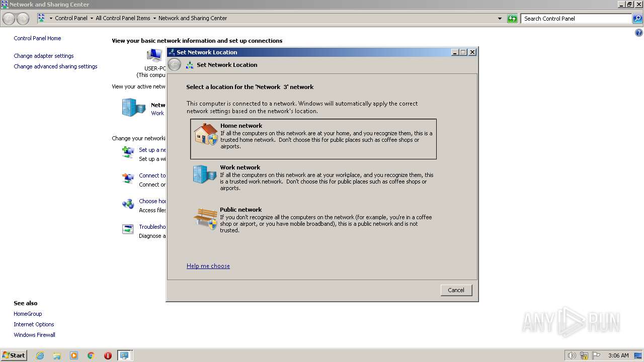Image resolution: width=644 pixels, height=362 pixels.
Task: Click the Troubleshoot problems icon
Action: [128, 229]
